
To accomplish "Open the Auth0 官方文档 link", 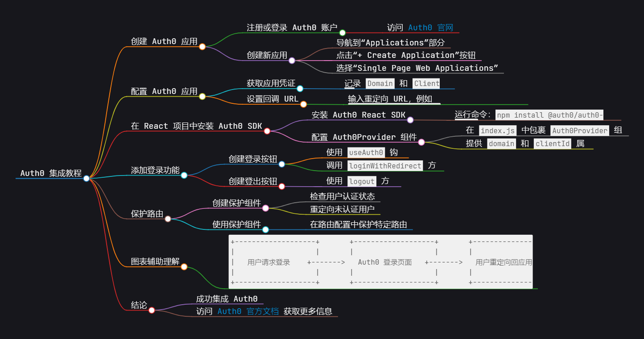I will [248, 311].
